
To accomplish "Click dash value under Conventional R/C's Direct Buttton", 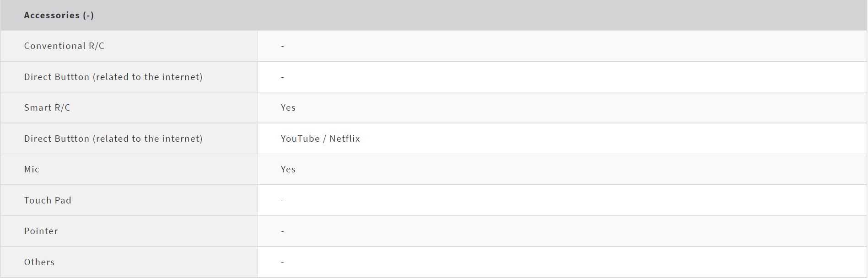I will (282, 77).
